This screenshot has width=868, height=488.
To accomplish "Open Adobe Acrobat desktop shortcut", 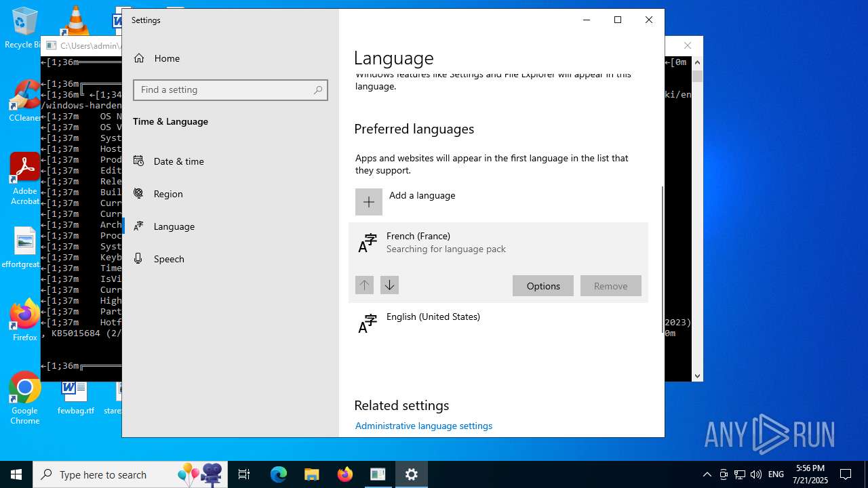I will point(24,179).
